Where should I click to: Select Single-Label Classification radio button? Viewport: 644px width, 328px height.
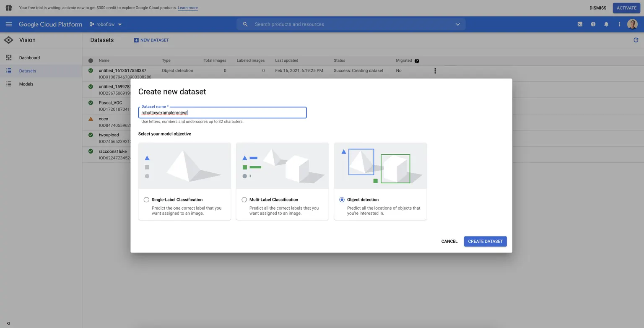point(146,200)
